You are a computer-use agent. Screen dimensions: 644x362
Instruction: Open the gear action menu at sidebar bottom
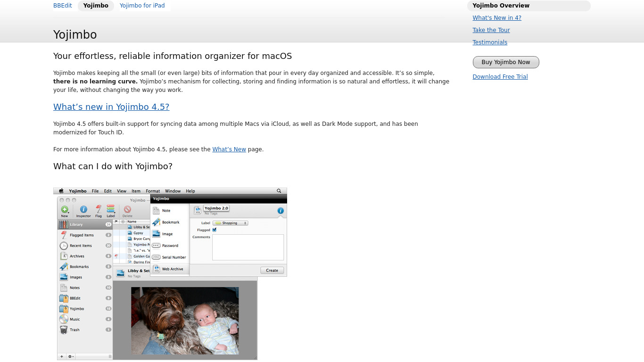[x=71, y=356]
